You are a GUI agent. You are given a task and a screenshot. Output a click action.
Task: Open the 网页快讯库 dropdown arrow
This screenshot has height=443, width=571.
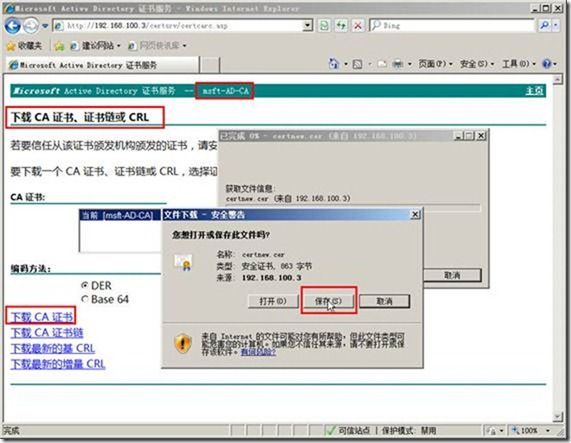point(185,46)
